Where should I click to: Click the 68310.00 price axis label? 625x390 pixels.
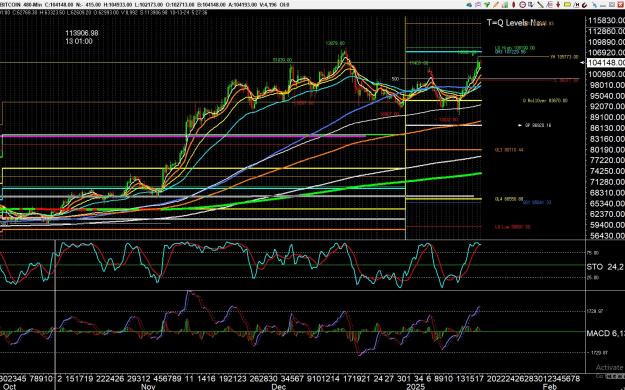pyautogui.click(x=607, y=193)
